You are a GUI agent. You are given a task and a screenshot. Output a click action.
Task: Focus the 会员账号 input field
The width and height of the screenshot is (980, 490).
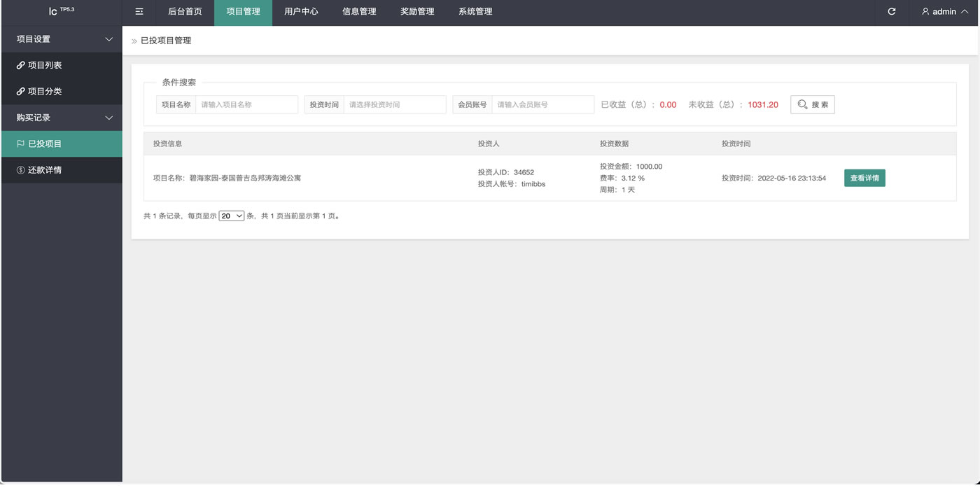[x=543, y=104]
